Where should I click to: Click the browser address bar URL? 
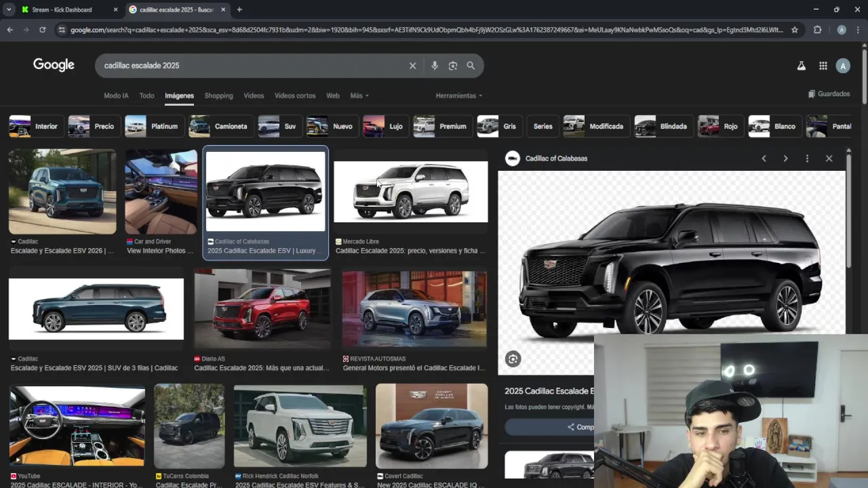click(x=427, y=30)
